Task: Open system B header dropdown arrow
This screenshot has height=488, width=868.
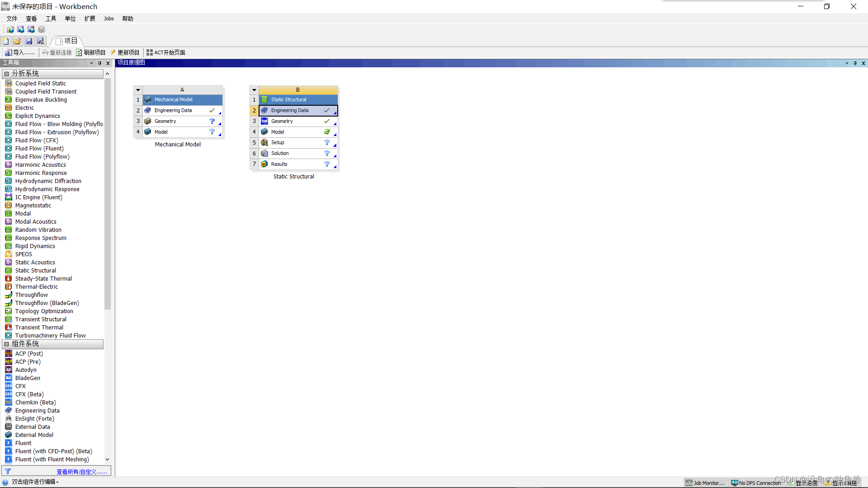Action: click(254, 90)
